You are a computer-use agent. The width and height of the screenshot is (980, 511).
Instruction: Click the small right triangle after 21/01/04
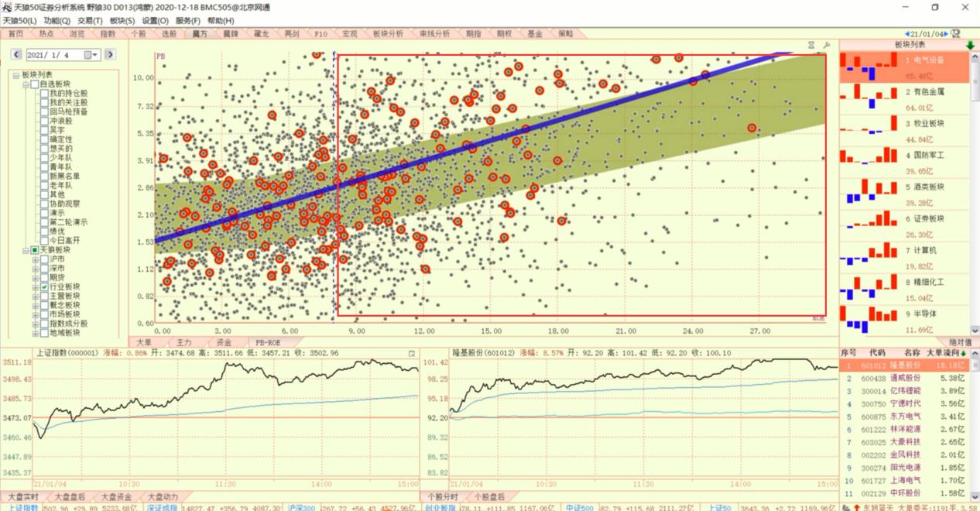(947, 34)
